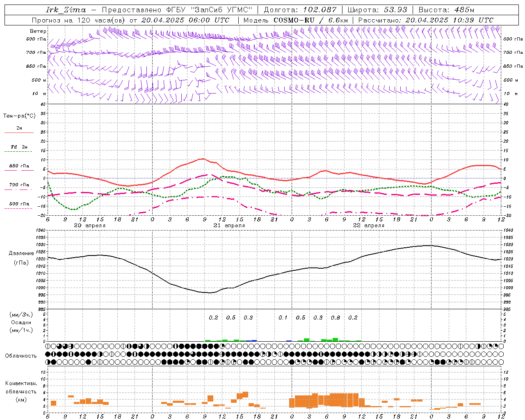Select the "Широта: 53.93" latitude value
The height and width of the screenshot is (420, 525).
click(377, 10)
